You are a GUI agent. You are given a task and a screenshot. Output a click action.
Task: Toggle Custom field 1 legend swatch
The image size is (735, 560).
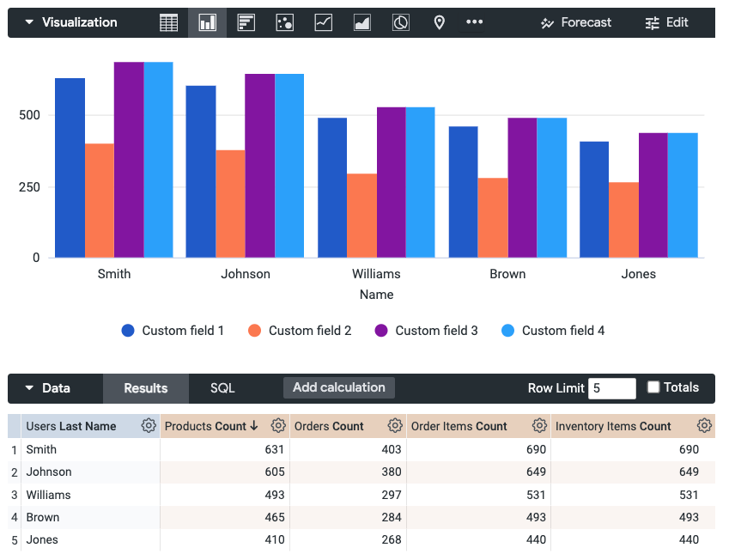pos(128,331)
